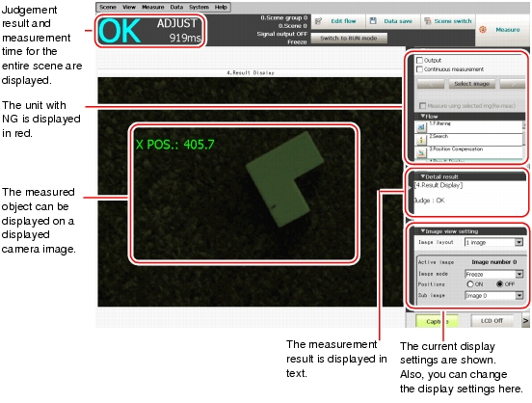Click the Edit flow pencil icon

tap(318, 21)
